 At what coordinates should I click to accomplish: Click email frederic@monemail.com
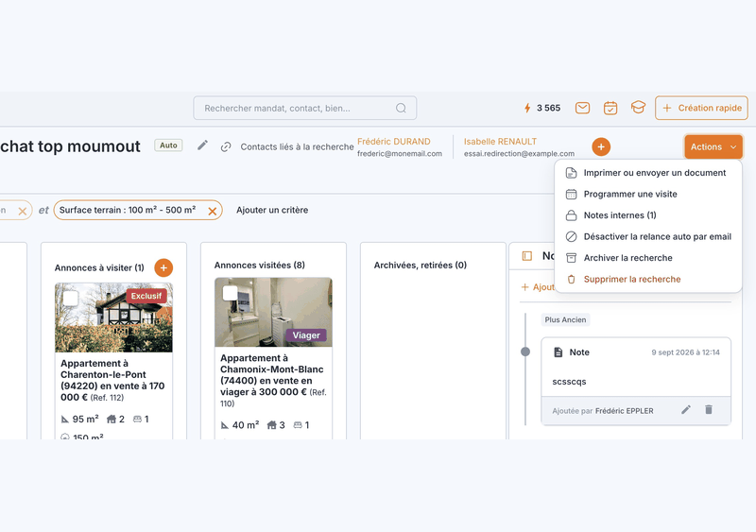(399, 153)
